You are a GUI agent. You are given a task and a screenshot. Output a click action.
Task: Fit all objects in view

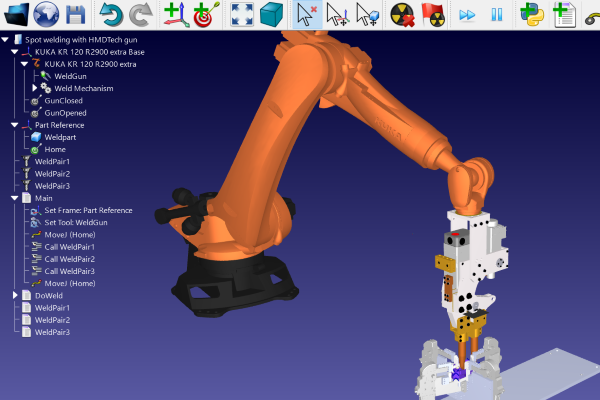(x=241, y=14)
